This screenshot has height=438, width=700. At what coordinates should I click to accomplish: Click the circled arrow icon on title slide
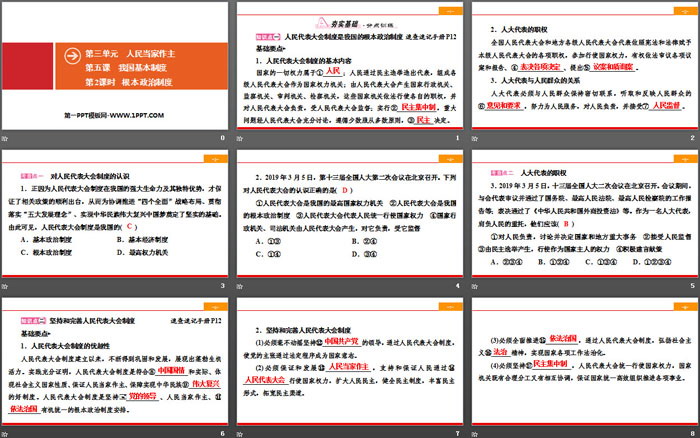click(x=72, y=56)
